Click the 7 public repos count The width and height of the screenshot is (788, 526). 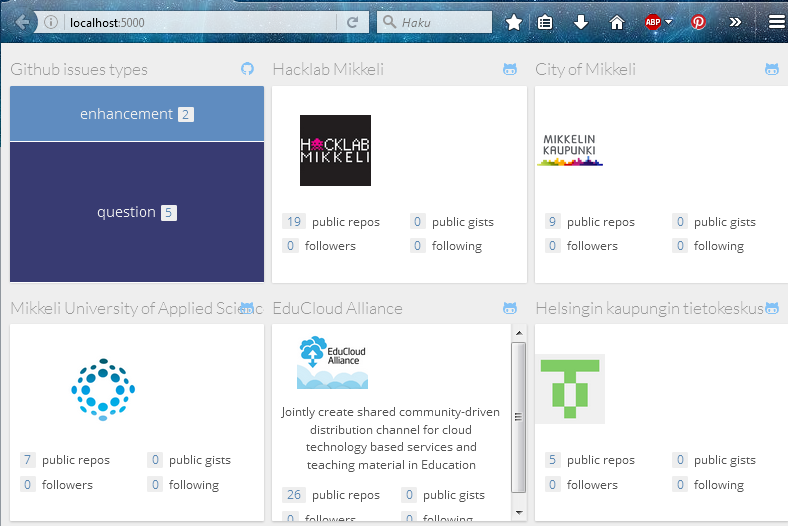click(28, 460)
